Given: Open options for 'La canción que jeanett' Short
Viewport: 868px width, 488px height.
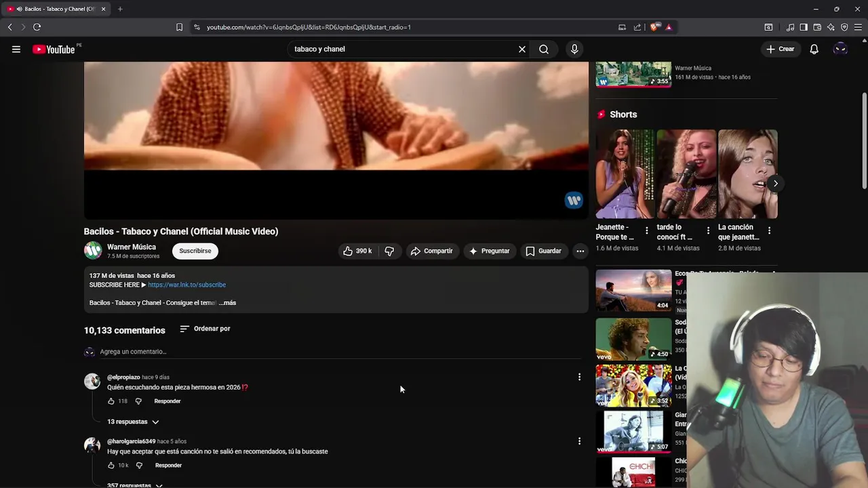Looking at the screenshot, I should [769, 230].
